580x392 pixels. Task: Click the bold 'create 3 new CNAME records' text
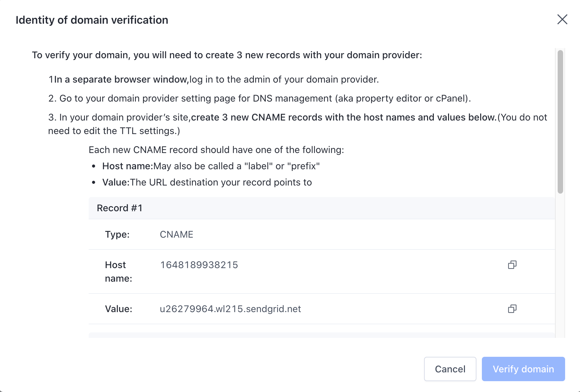tap(343, 117)
